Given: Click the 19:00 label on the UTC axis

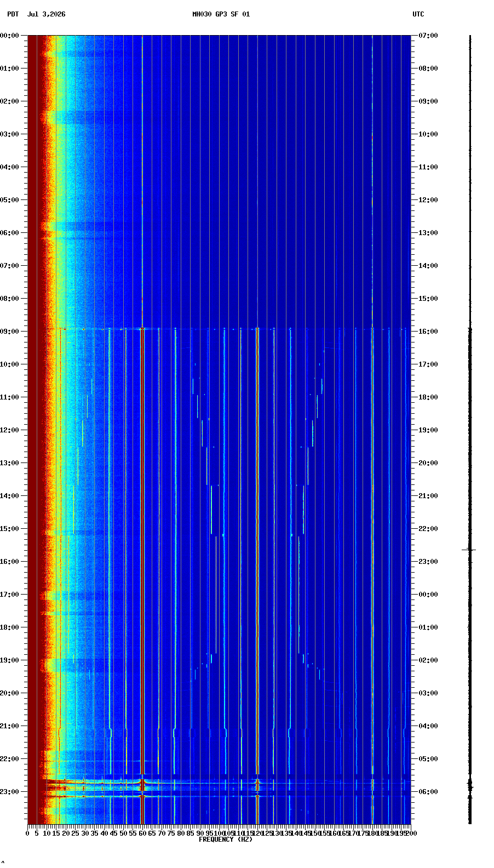Looking at the screenshot, I should 428,430.
